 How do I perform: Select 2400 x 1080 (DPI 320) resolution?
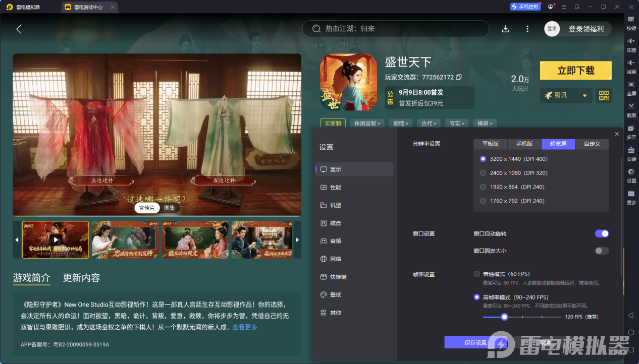pyautogui.click(x=483, y=173)
